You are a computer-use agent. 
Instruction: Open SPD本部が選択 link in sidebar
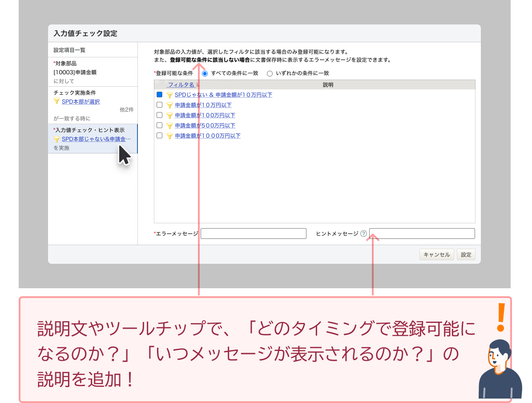81,102
